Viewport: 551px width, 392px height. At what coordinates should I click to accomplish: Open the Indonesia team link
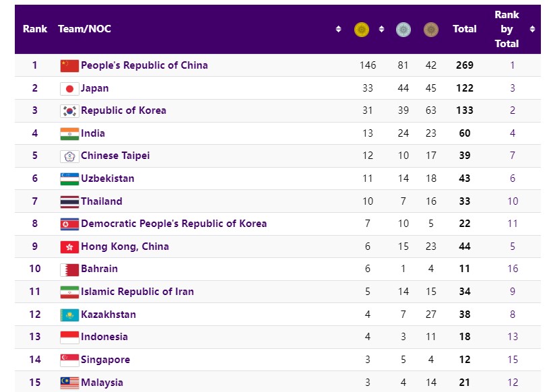[x=104, y=337]
